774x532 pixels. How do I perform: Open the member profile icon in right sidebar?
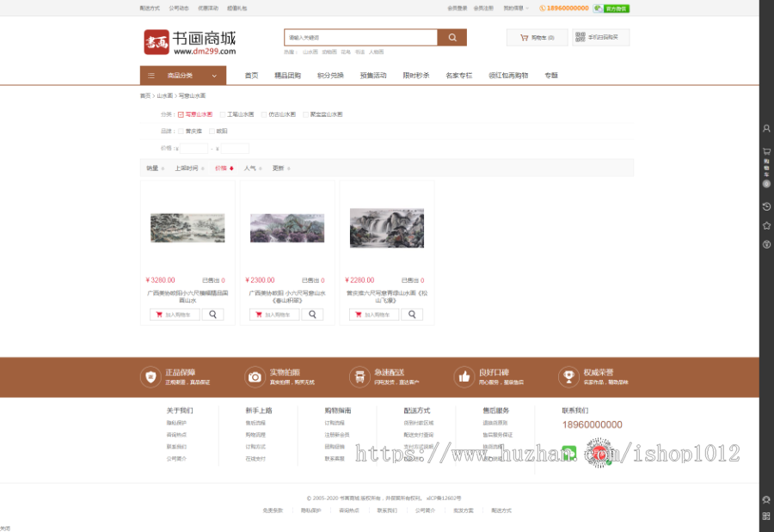pos(765,127)
